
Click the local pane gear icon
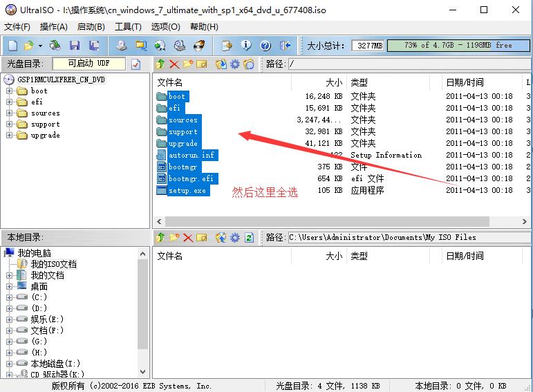point(235,237)
